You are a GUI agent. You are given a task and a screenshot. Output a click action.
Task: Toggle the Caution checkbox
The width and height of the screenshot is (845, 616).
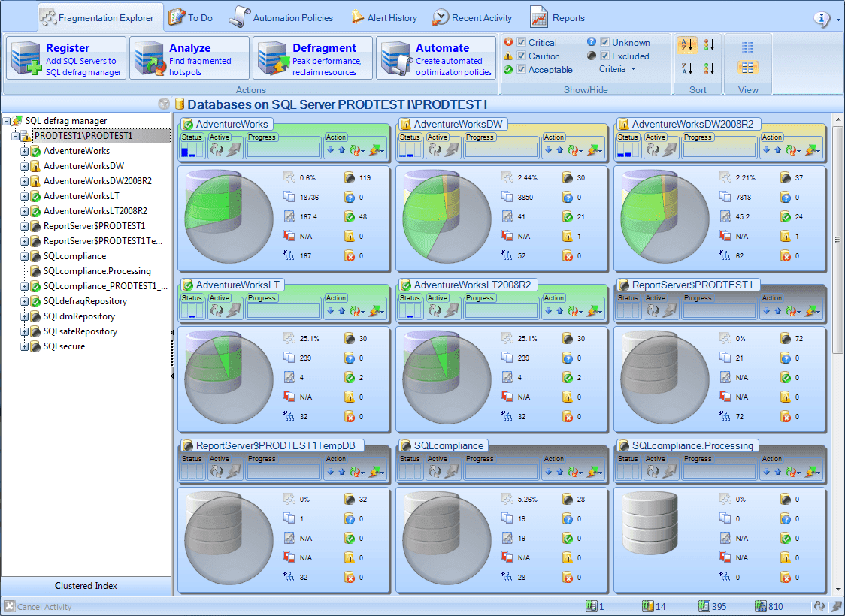coord(521,56)
